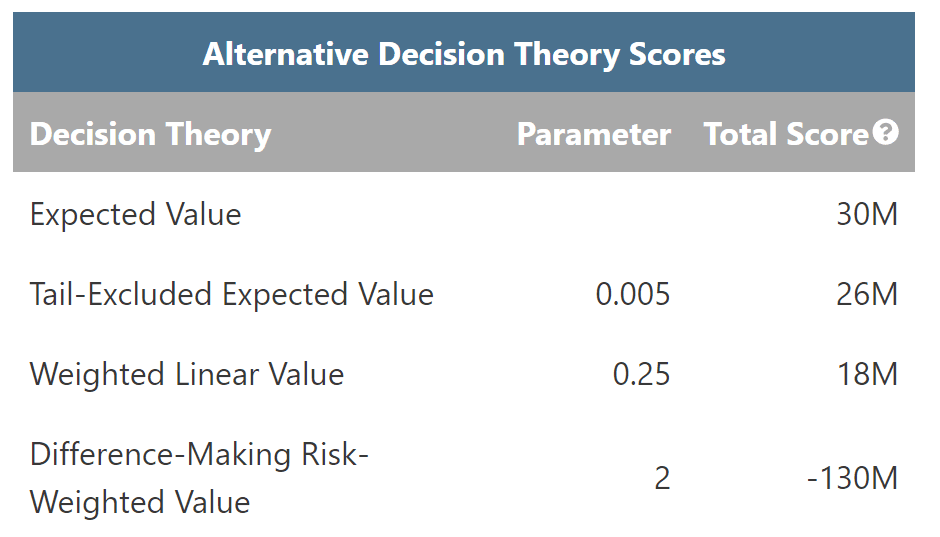
Task: Select the Decision Theory column header
Action: click(x=150, y=134)
